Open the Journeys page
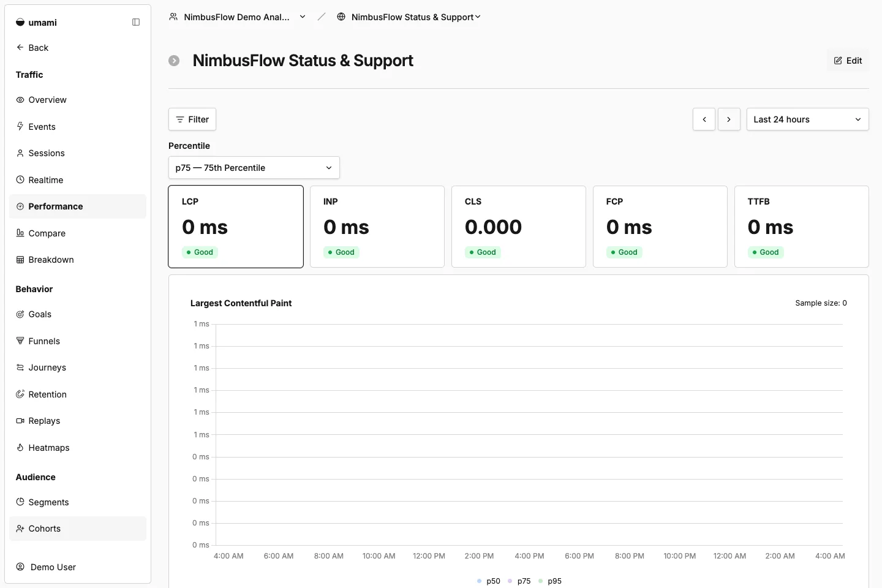This screenshot has height=588, width=882. pyautogui.click(x=78, y=367)
